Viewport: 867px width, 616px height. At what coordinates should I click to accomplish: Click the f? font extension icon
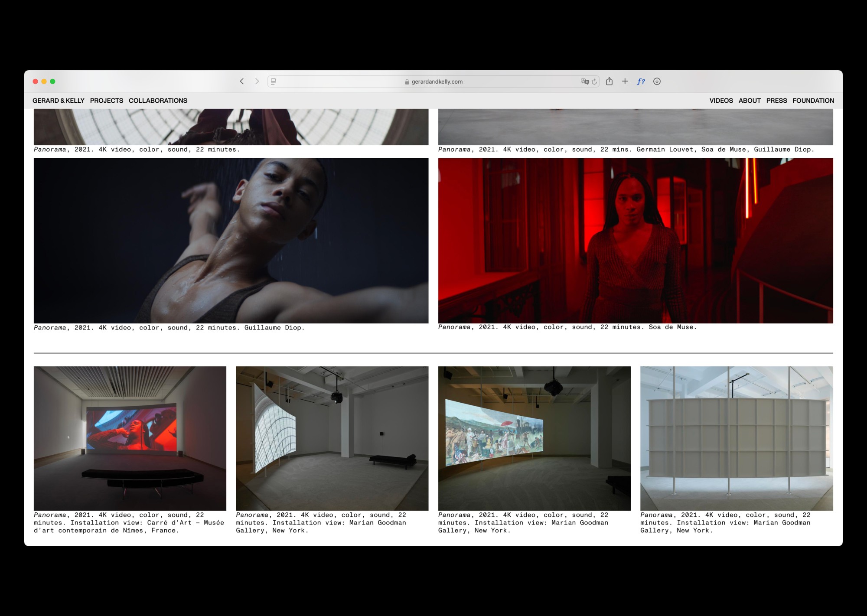(x=641, y=81)
